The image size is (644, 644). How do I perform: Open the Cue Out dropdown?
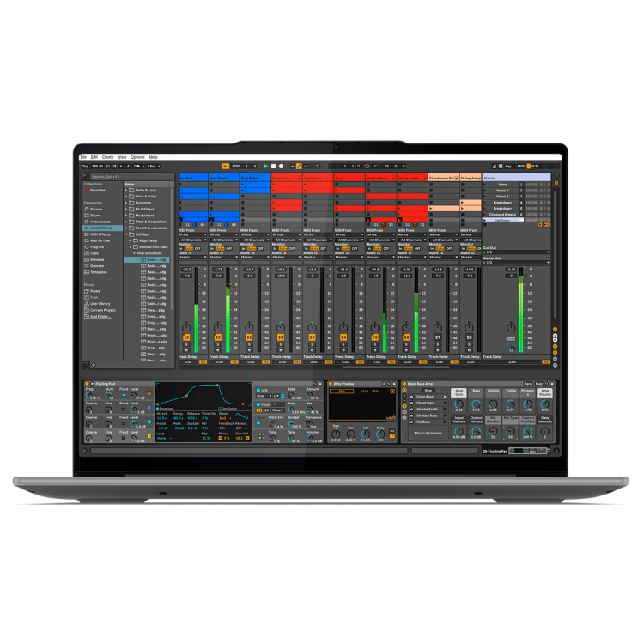point(516,252)
